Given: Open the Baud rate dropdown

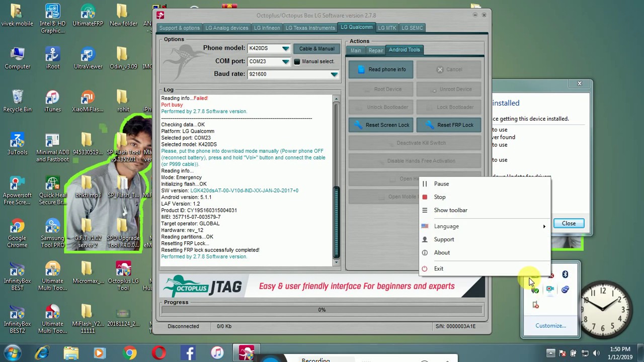Looking at the screenshot, I should [334, 74].
